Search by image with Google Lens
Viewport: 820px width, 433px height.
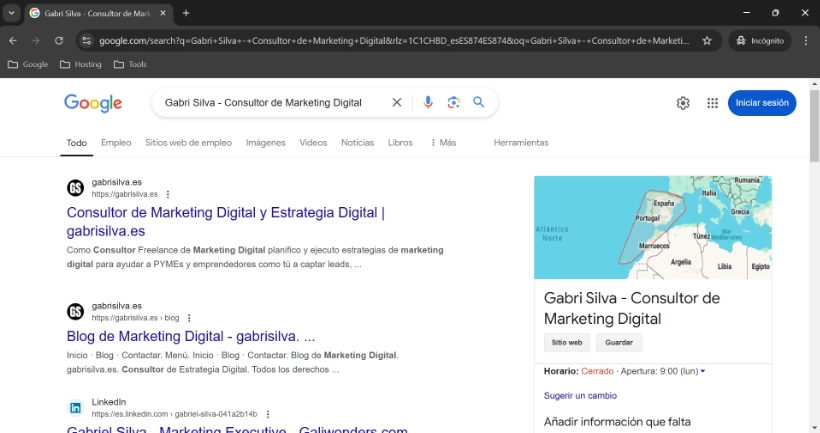click(x=453, y=102)
